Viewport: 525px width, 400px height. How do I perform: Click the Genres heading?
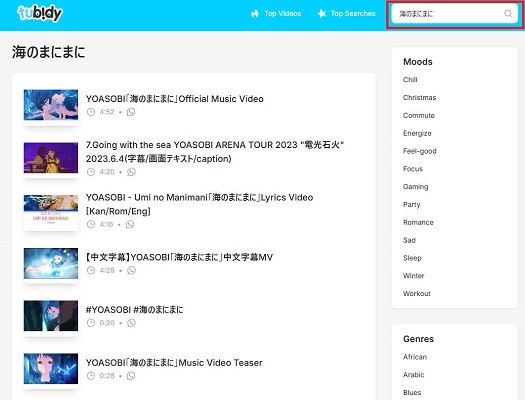[x=419, y=339]
